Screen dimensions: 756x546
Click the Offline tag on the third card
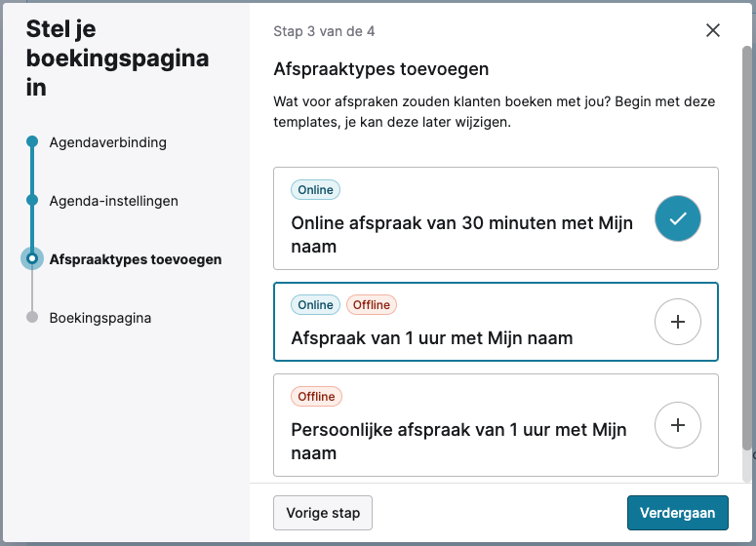point(316,397)
